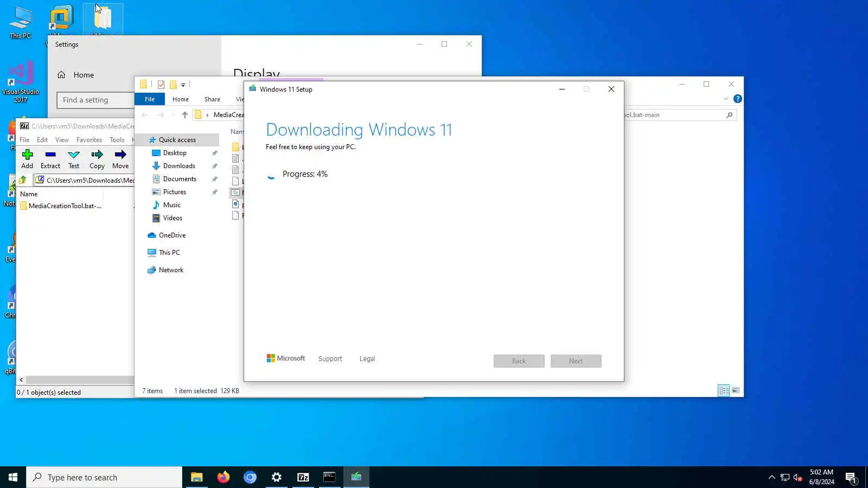
Task: Open the Edit menu in 7-Zip
Action: coord(42,140)
